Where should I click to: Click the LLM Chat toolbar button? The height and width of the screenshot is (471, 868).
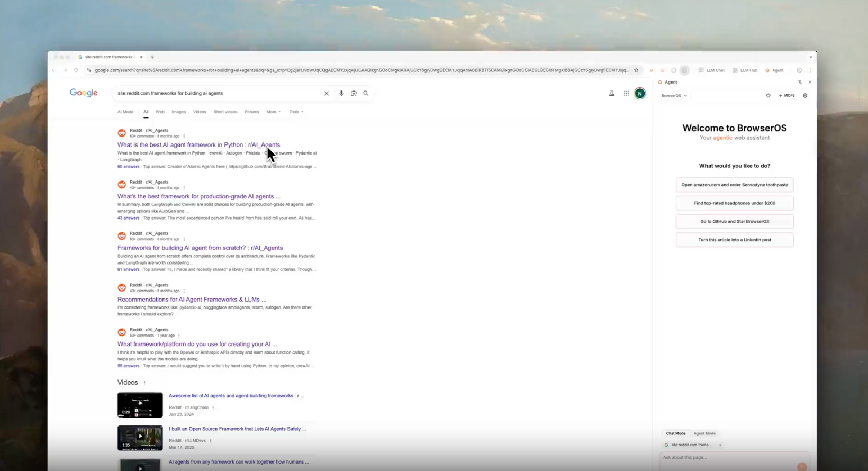711,70
